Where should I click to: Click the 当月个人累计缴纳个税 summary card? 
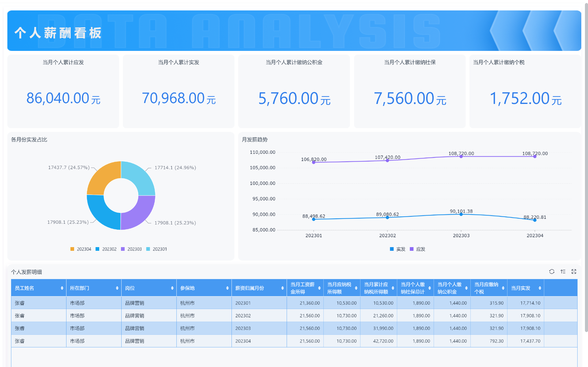[525, 91]
